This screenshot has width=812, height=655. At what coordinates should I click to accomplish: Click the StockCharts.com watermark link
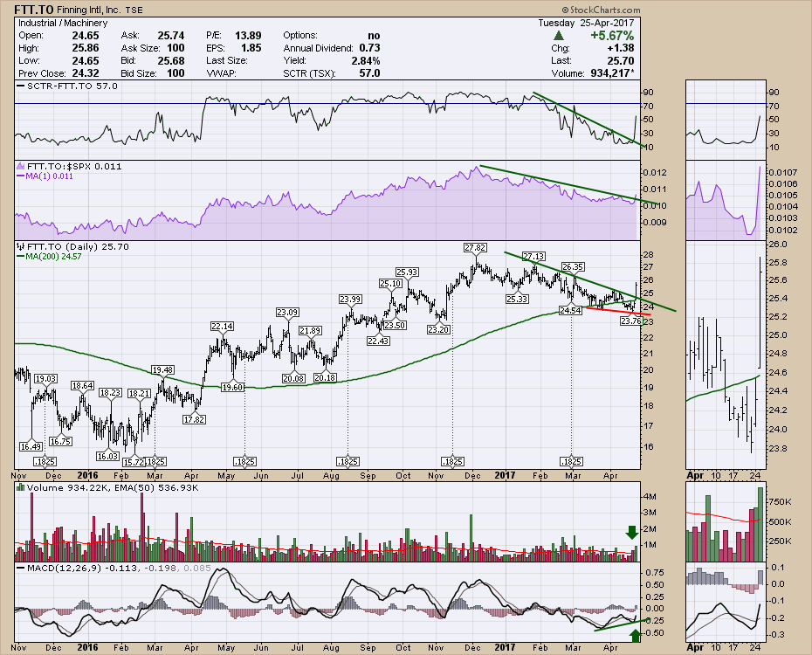pyautogui.click(x=600, y=10)
